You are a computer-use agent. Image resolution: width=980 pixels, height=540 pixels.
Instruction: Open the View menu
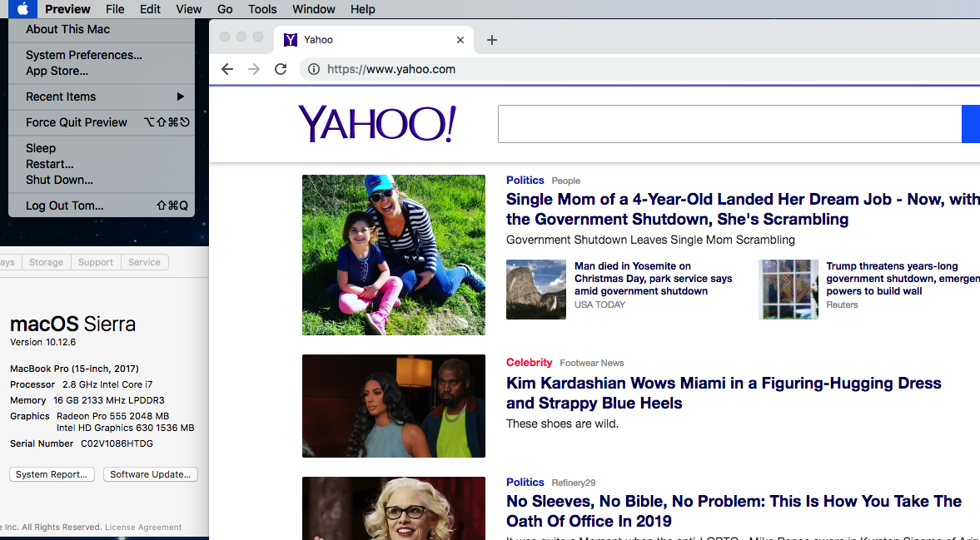tap(188, 9)
